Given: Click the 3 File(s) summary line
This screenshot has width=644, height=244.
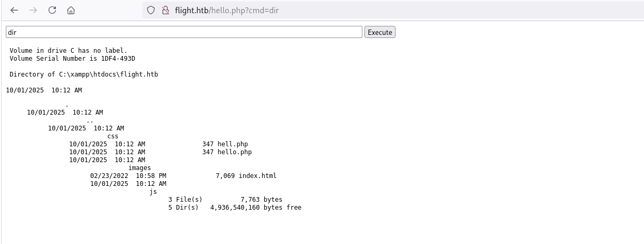Looking at the screenshot, I should [x=225, y=200].
